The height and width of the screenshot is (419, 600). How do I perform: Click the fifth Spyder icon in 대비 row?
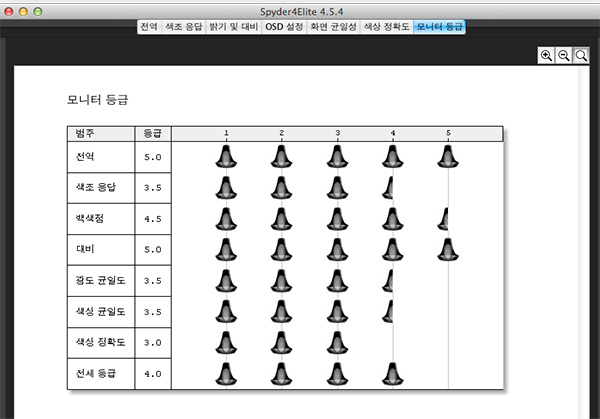coord(448,249)
